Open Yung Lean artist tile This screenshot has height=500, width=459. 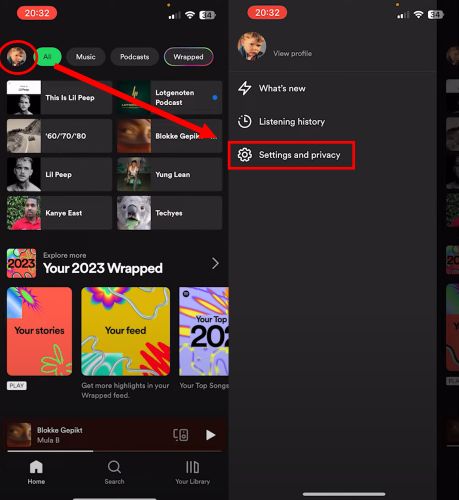(x=169, y=174)
